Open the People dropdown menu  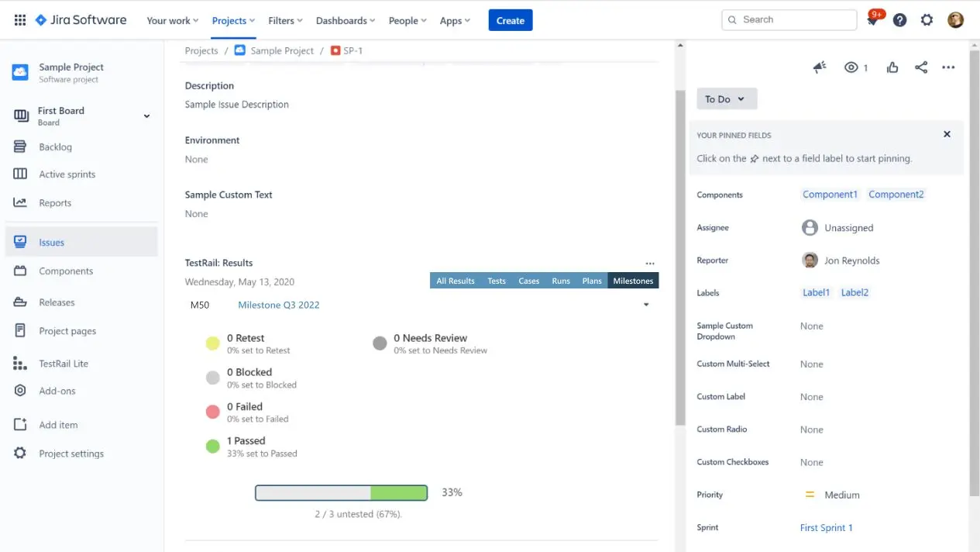coord(407,21)
